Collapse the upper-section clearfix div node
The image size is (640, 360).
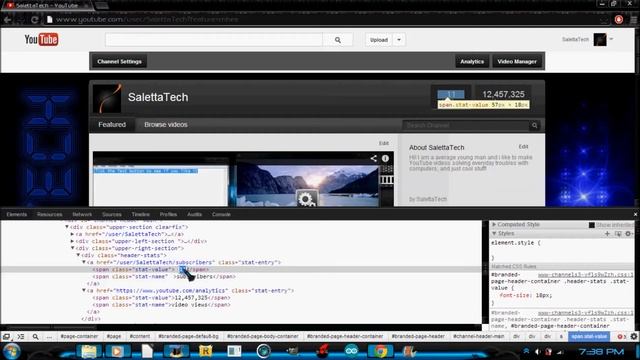(67, 227)
